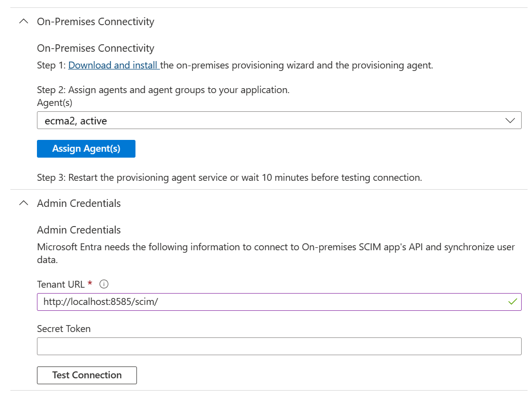Click the Agent(s) dropdown arrow
This screenshot has height=399, width=532.
coord(510,121)
